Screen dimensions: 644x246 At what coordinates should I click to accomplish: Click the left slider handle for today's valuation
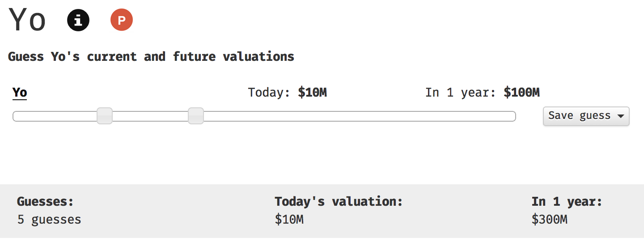click(105, 116)
